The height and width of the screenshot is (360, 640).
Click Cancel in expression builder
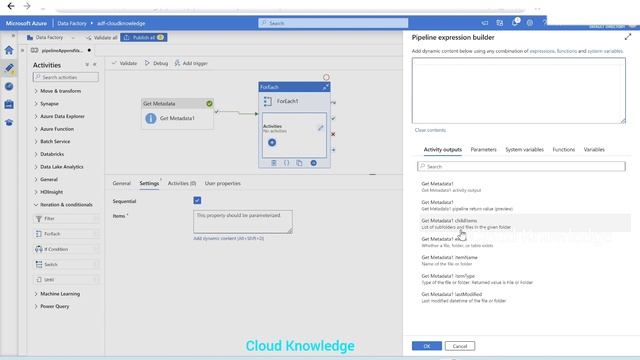pos(460,346)
